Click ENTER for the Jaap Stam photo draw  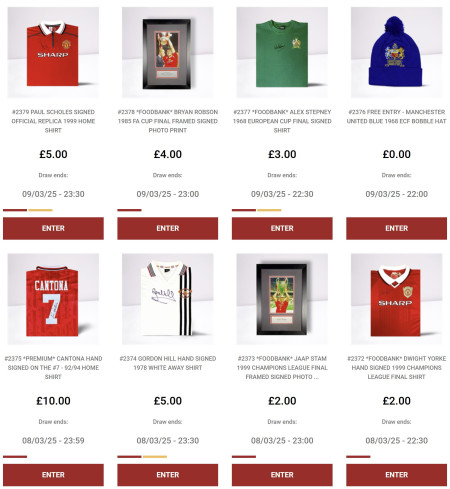pyautogui.click(x=282, y=475)
